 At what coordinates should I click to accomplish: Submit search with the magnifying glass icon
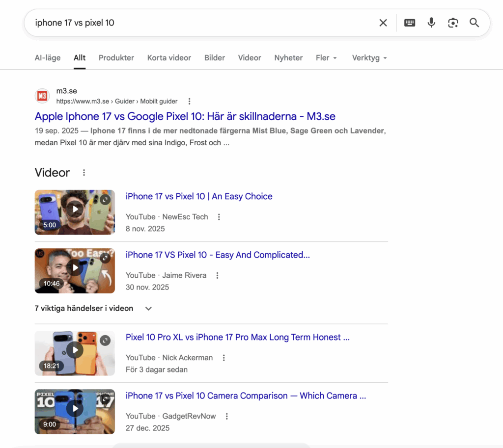pos(474,23)
